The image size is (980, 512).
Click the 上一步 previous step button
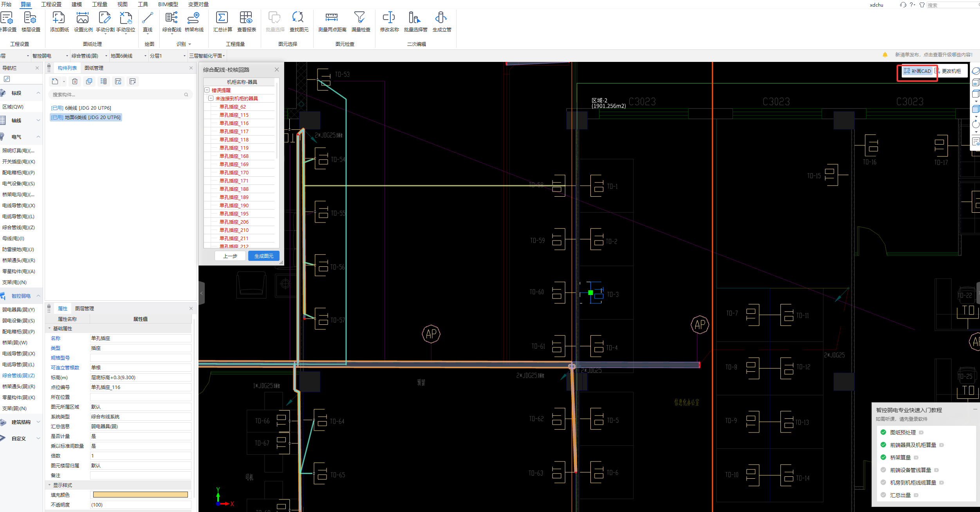(230, 256)
